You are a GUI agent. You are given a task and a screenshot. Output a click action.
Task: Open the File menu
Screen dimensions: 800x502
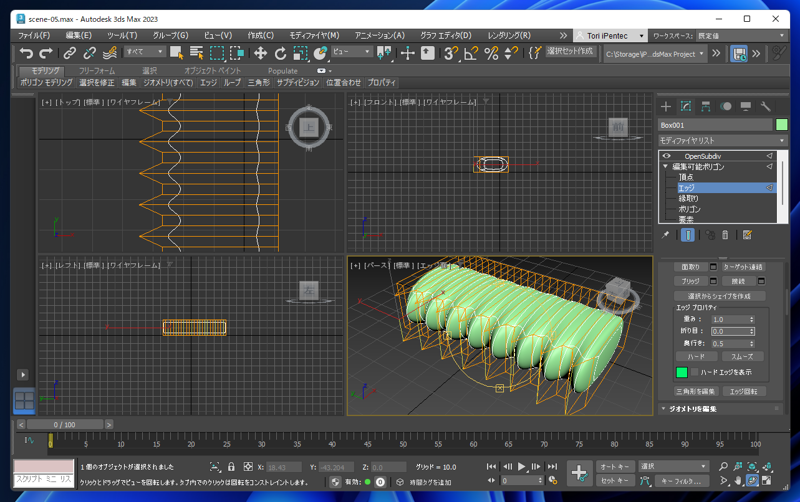pos(34,35)
